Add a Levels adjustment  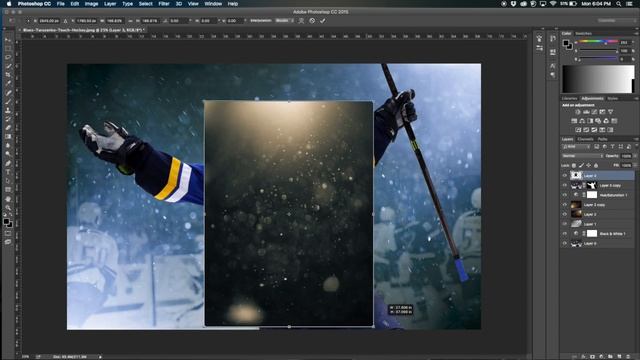click(x=586, y=112)
